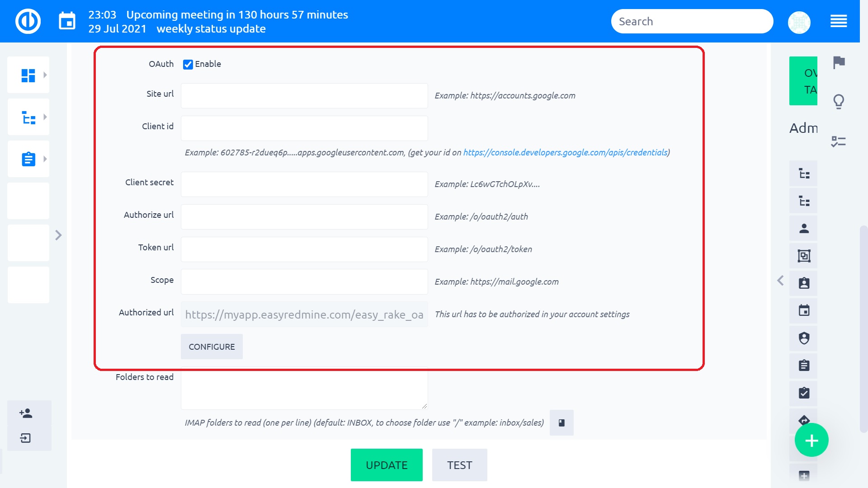Open the calendar meeting icon

pyautogui.click(x=67, y=21)
